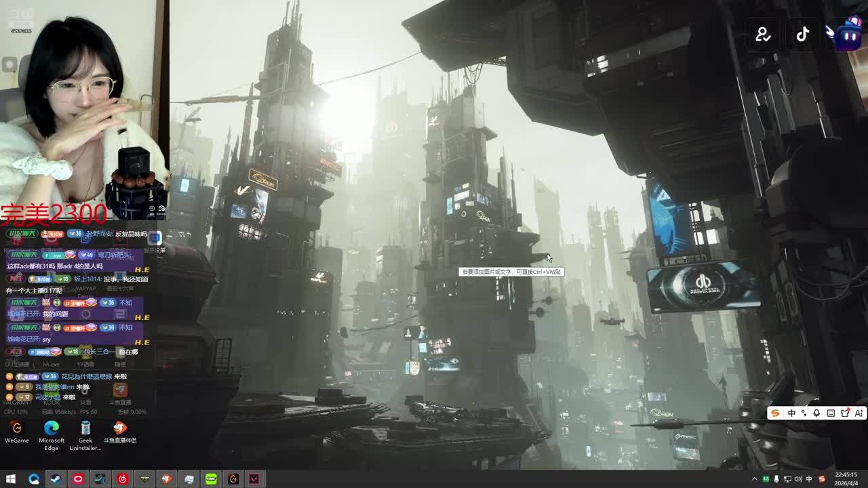868x488 pixels.
Task: Open the volume speaker control in tray
Action: point(798,479)
